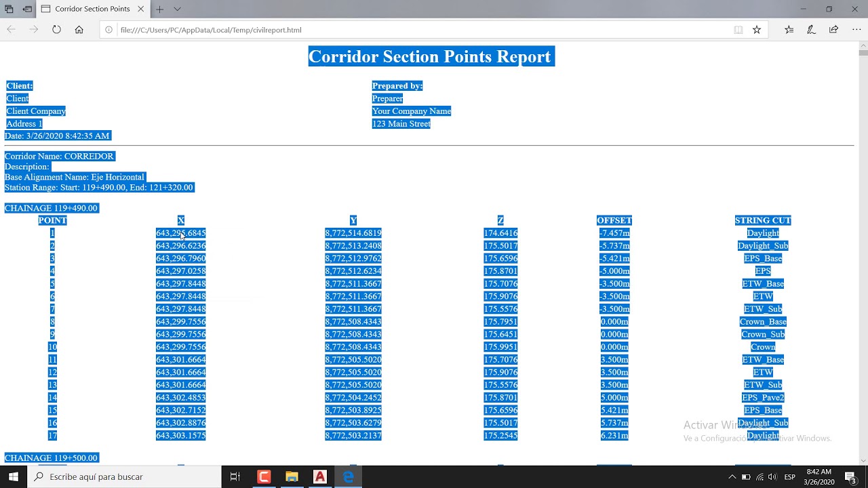Image resolution: width=868 pixels, height=488 pixels.
Task: Open the tab previews dropdown chevron
Action: (x=177, y=9)
